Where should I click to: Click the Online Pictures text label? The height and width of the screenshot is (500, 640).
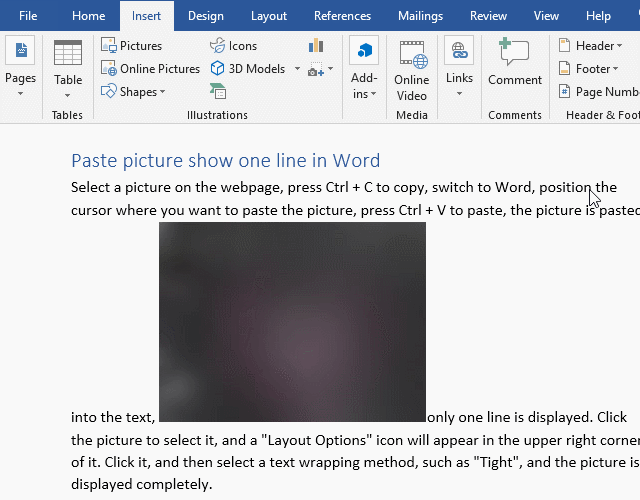[160, 69]
